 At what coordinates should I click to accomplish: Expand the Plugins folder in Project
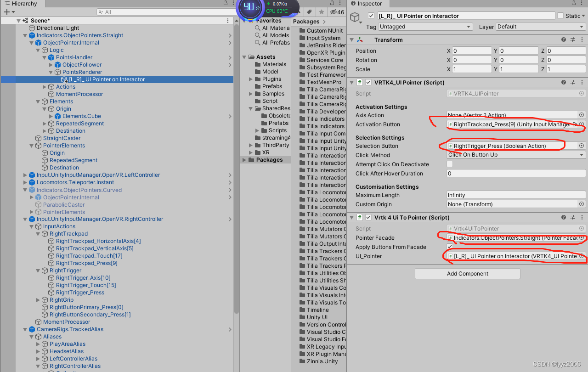tap(251, 79)
